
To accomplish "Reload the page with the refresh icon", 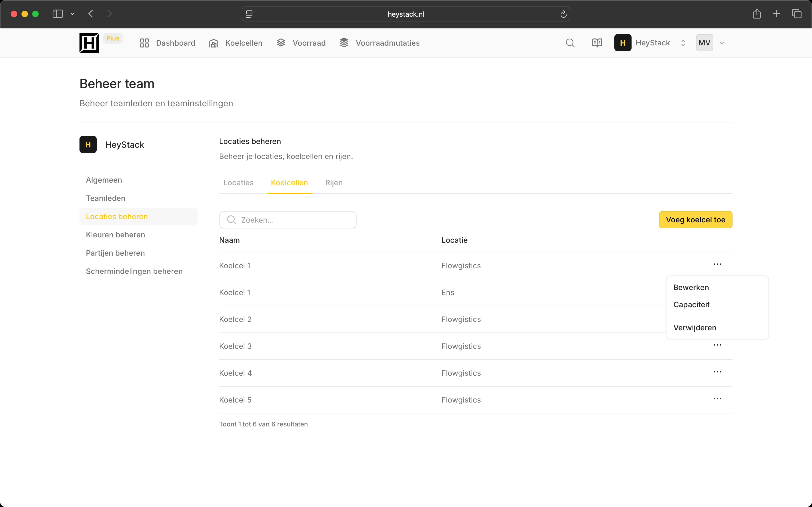I will 563,14.
